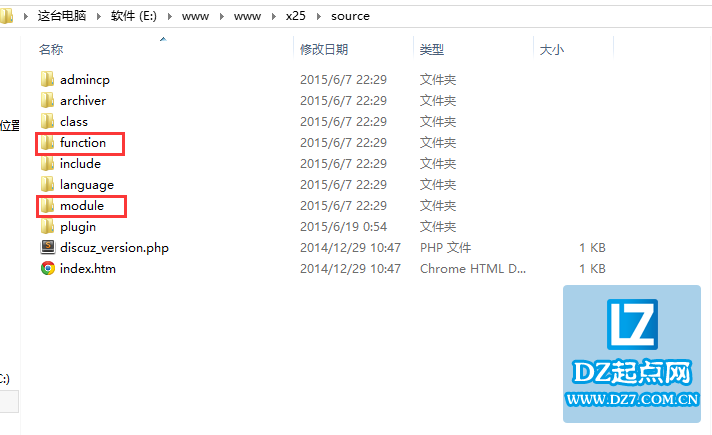Click the index.htm file name
Image resolution: width=712 pixels, height=435 pixels.
tap(88, 269)
